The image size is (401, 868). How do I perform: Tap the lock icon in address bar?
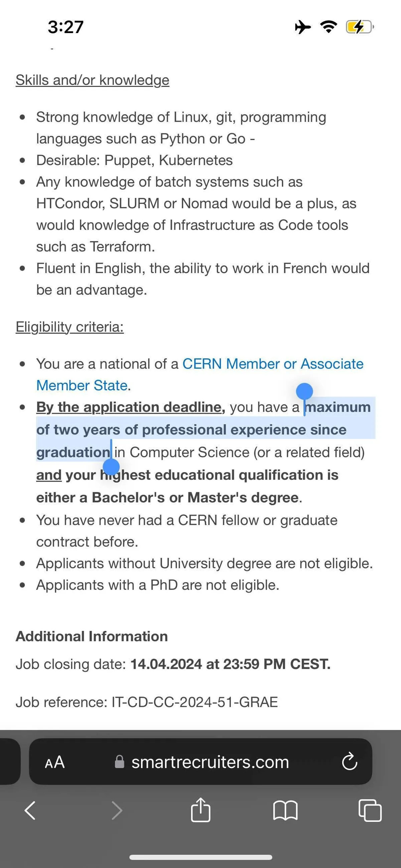pyautogui.click(x=119, y=761)
